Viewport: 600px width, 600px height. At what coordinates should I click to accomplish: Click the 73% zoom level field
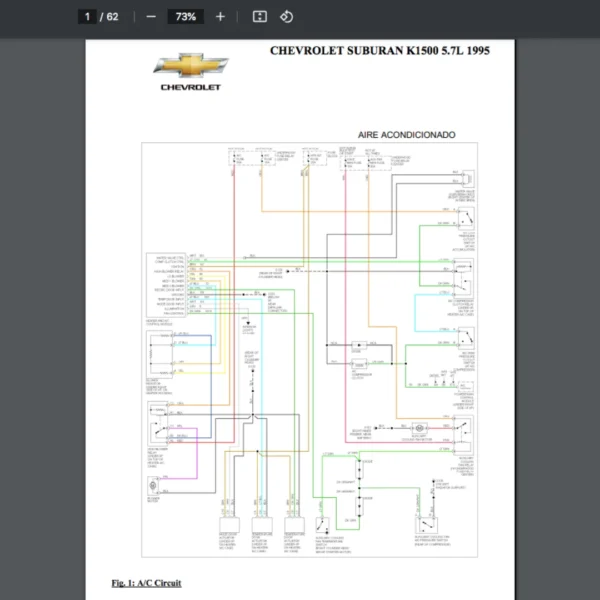(x=186, y=17)
